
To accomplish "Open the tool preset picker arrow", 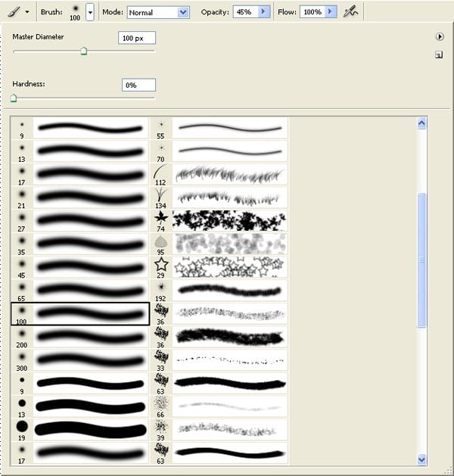I will 27,12.
